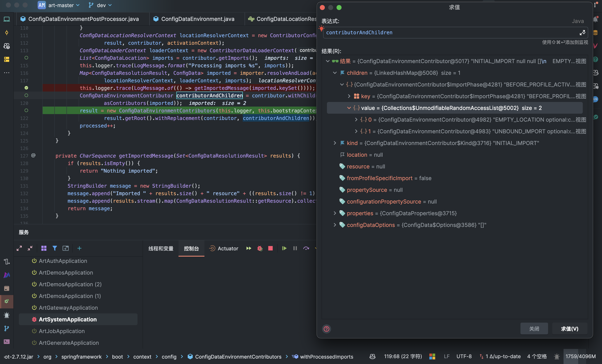Click the Stop debug session button
The height and width of the screenshot is (364, 602).
(270, 248)
